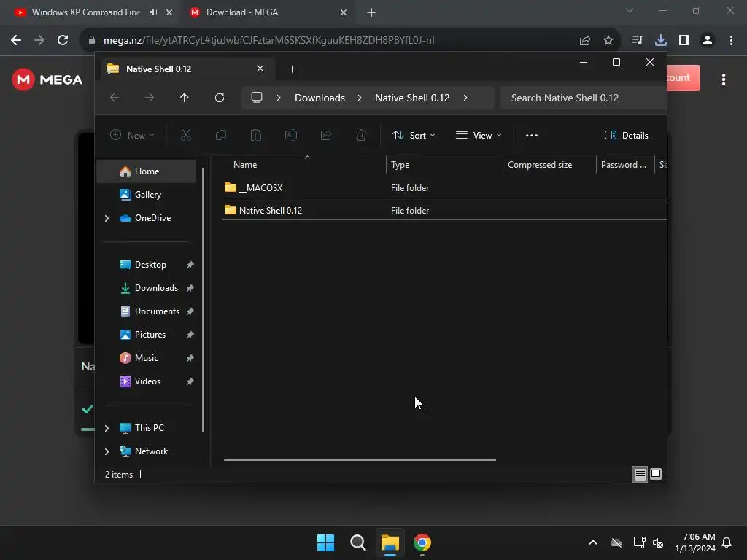The height and width of the screenshot is (560, 747).
Task: Switch to large thumbnails view icon
Action: point(656,474)
